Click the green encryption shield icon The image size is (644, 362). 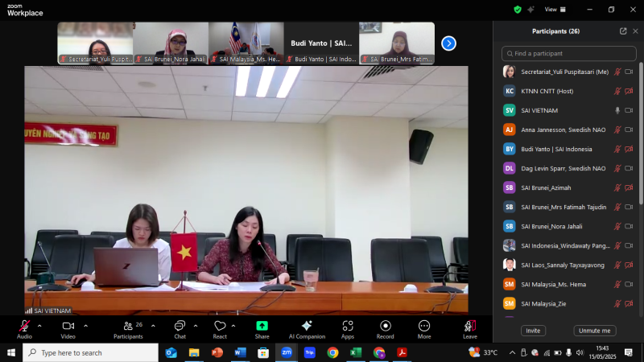click(518, 10)
